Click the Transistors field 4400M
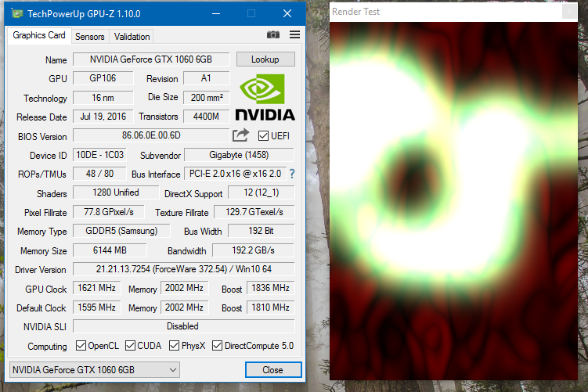 [206, 117]
